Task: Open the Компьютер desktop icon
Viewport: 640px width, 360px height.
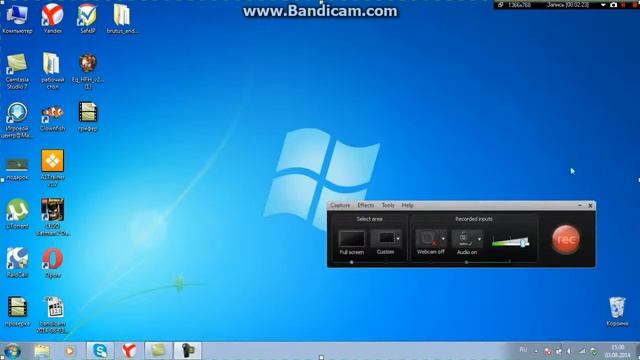Action: click(x=17, y=19)
